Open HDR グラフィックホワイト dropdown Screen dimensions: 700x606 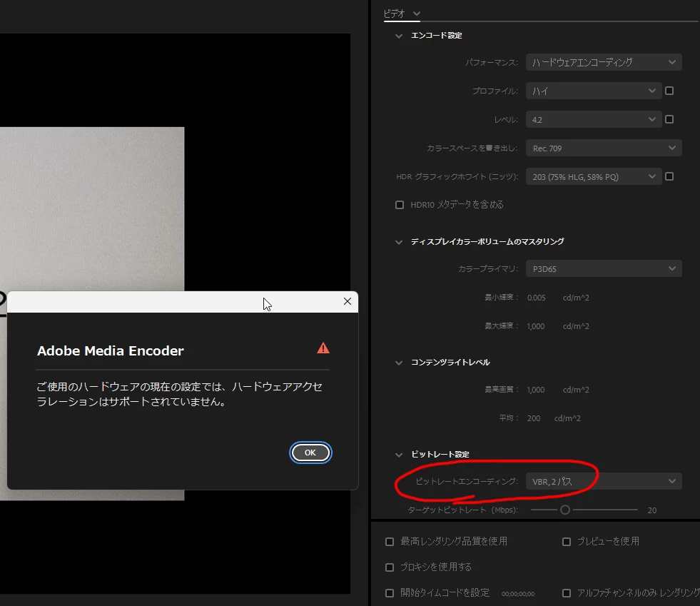pos(593,176)
